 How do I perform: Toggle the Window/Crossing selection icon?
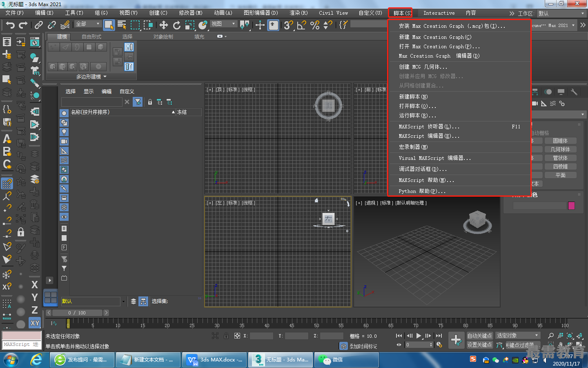click(x=148, y=25)
